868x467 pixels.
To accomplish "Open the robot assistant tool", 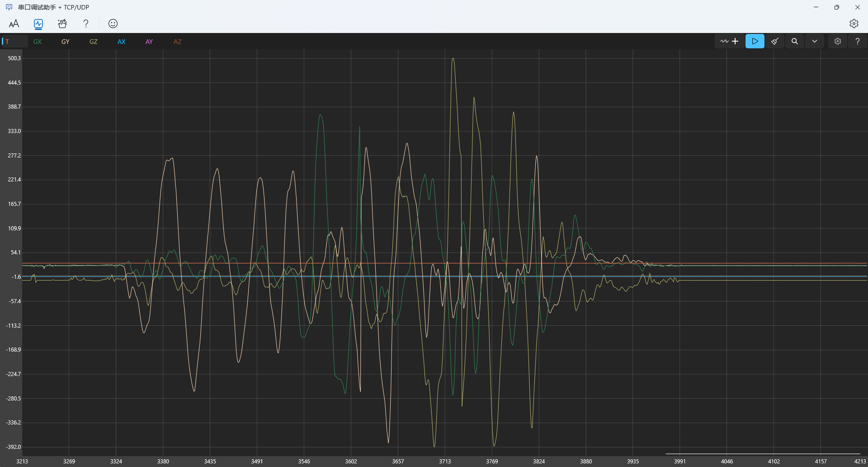I will pyautogui.click(x=62, y=24).
